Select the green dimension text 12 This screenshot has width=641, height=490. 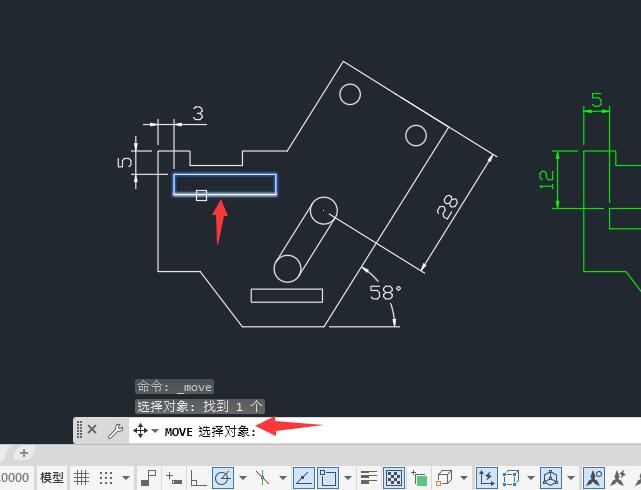tap(547, 180)
